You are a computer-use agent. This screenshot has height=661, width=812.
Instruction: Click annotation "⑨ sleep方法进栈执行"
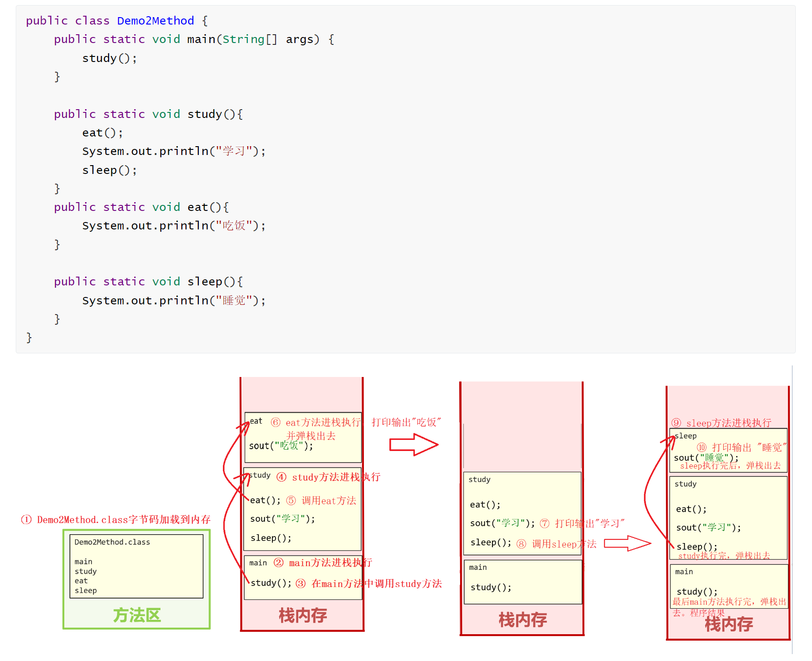pyautogui.click(x=721, y=423)
